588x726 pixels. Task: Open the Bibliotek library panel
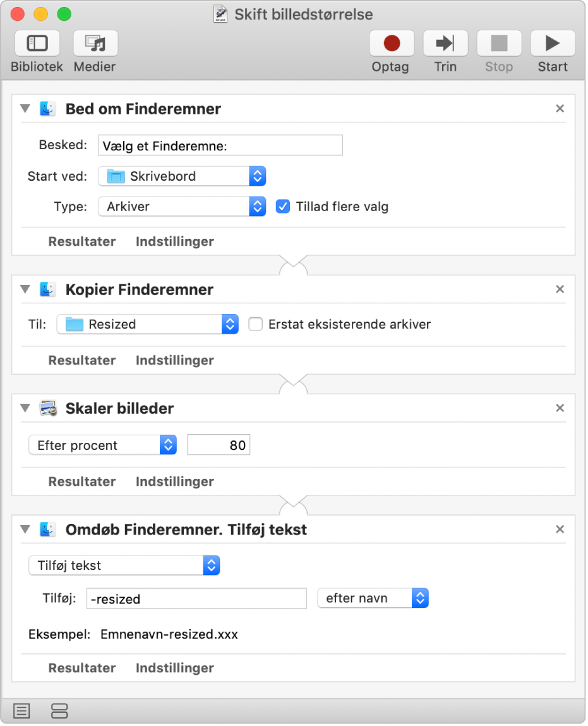point(37,44)
